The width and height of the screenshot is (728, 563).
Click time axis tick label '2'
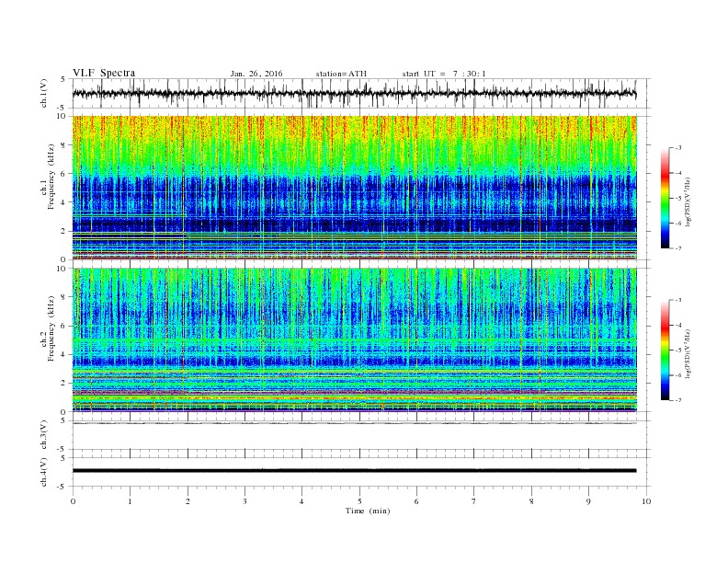coord(188,501)
